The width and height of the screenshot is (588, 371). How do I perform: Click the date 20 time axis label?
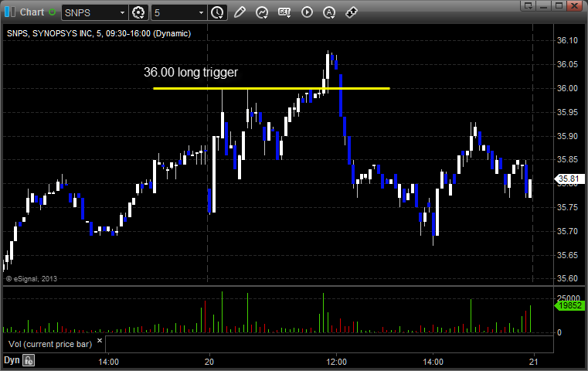(x=209, y=362)
